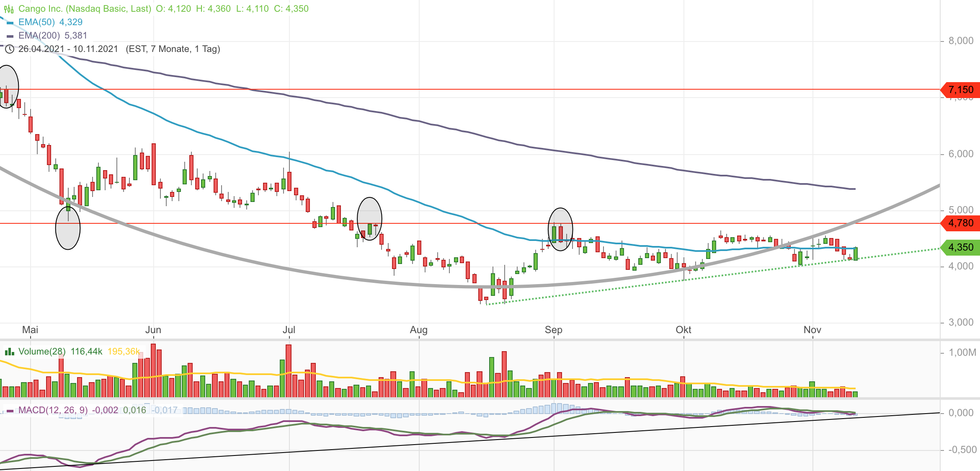Click the Sep month label on the time axis
Image resolution: width=980 pixels, height=471 pixels.
pos(553,330)
